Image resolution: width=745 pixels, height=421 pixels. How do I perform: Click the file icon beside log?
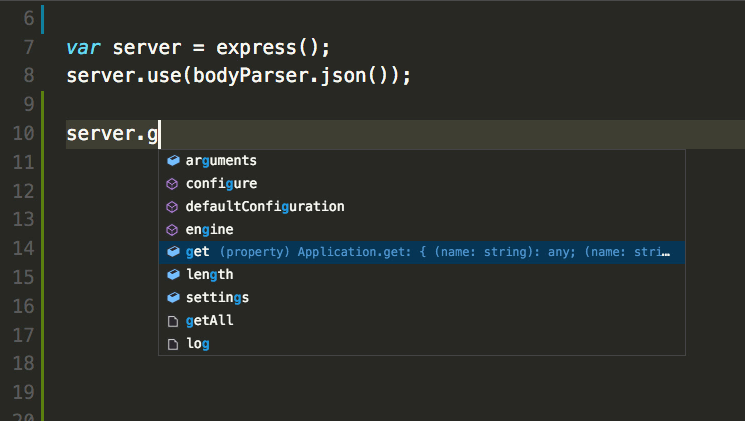[x=173, y=344]
